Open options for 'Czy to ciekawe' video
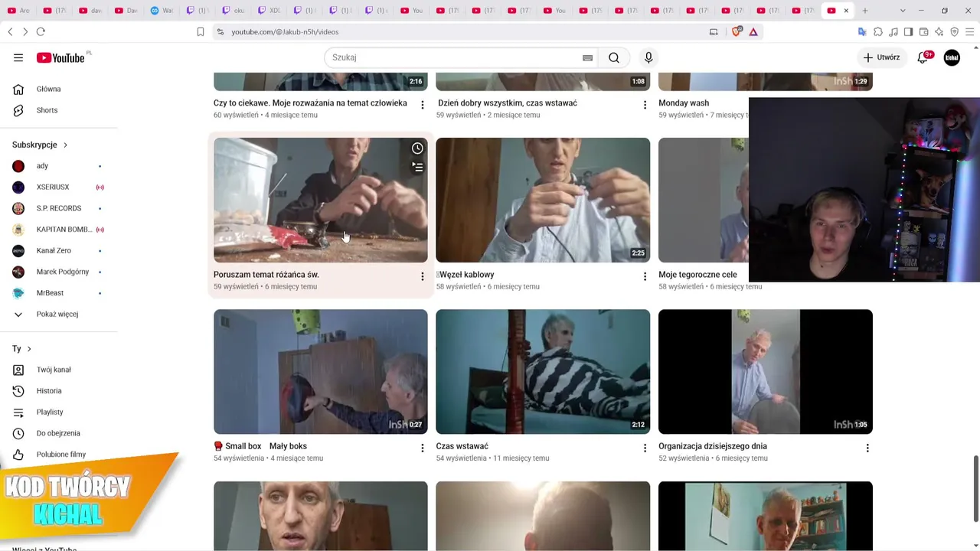The image size is (980, 551). coord(423,105)
